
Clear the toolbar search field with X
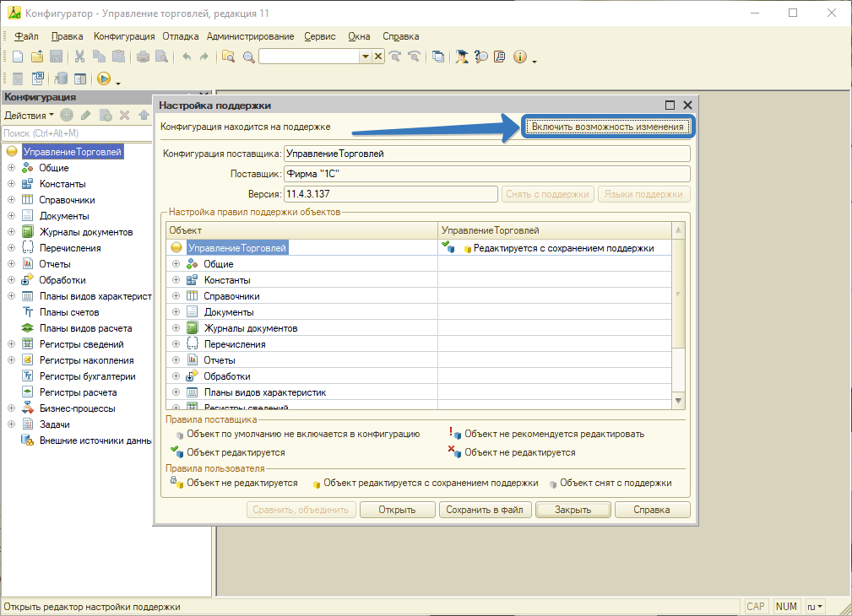(378, 57)
